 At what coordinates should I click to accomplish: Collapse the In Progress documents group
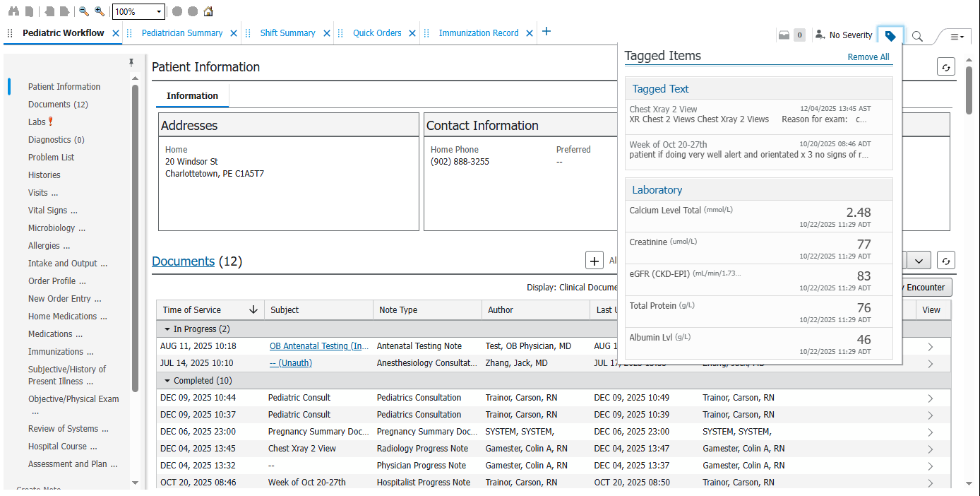(x=167, y=329)
